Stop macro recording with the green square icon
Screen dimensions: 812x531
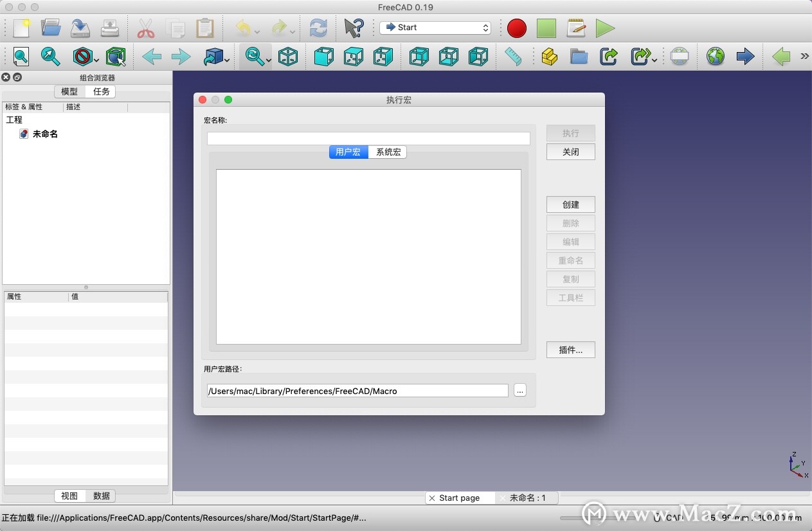coord(546,28)
